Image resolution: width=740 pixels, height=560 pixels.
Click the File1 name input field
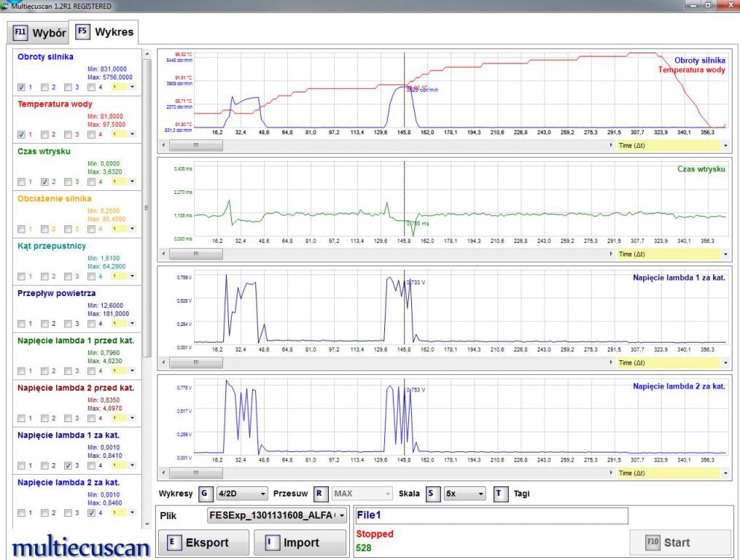tap(490, 516)
